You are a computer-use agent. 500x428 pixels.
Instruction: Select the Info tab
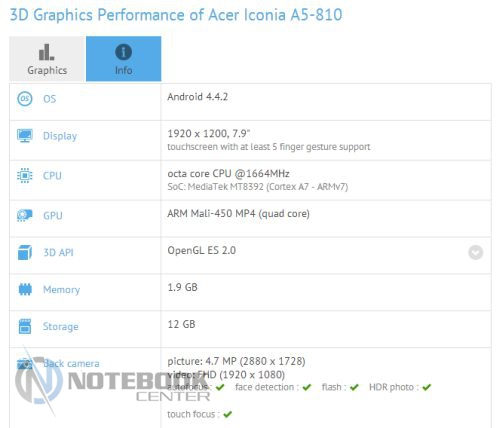pyautogui.click(x=124, y=59)
